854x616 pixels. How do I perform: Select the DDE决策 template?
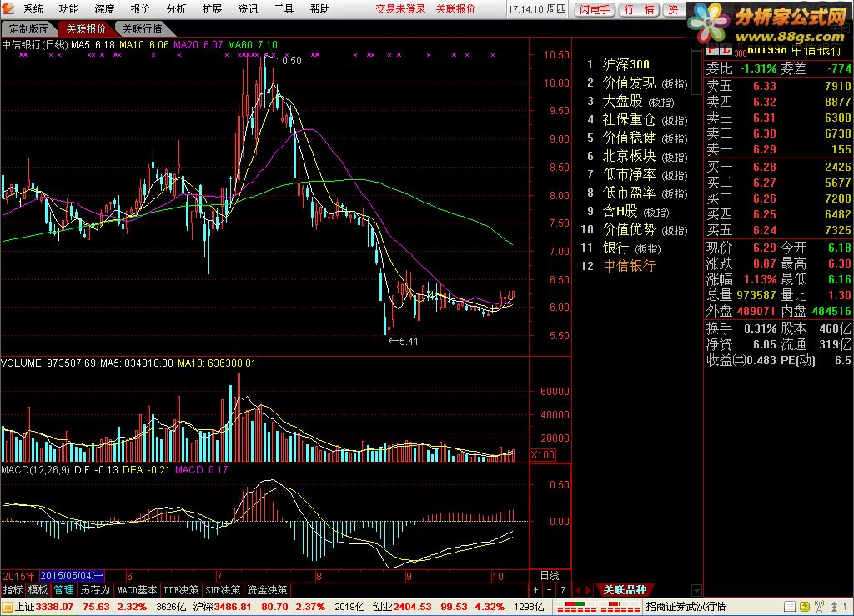(181, 590)
